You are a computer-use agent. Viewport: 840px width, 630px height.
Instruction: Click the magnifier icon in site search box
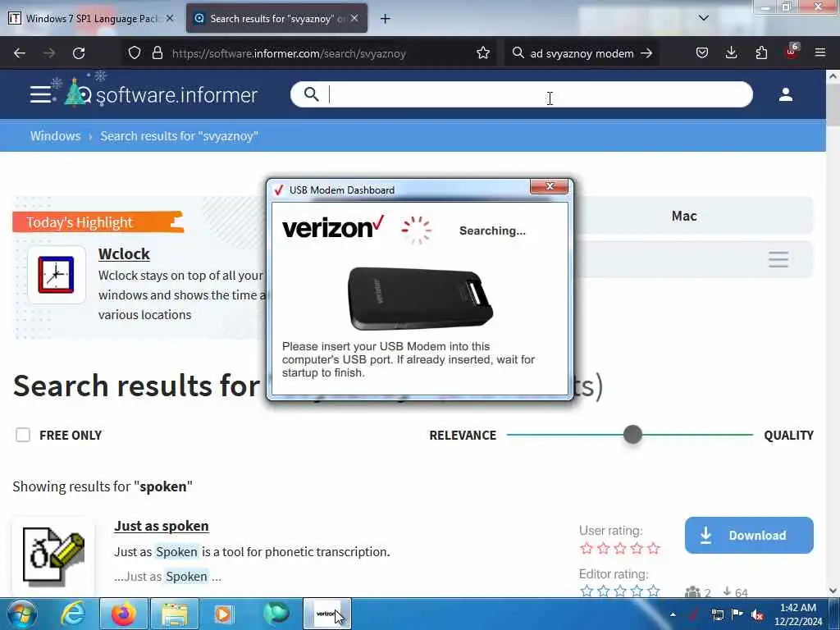311,94
